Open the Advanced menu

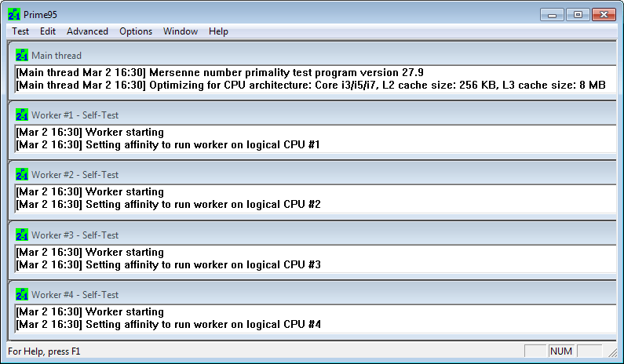87,31
